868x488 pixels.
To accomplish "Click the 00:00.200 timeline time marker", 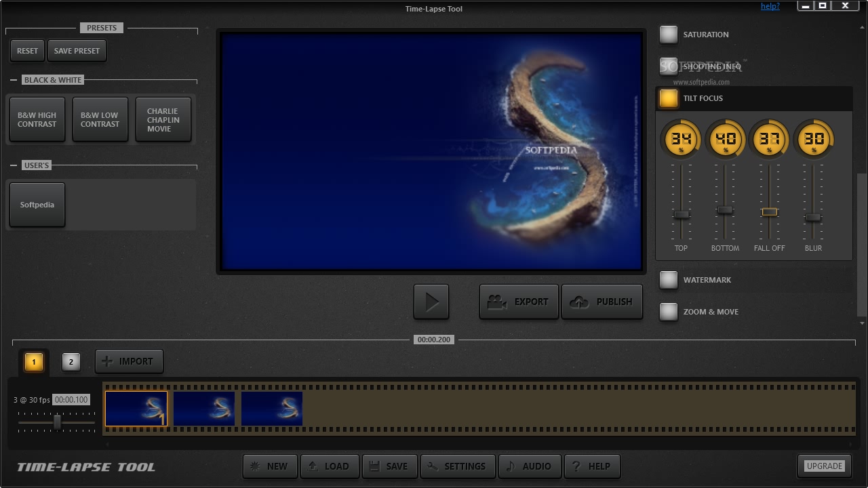I will [x=434, y=340].
